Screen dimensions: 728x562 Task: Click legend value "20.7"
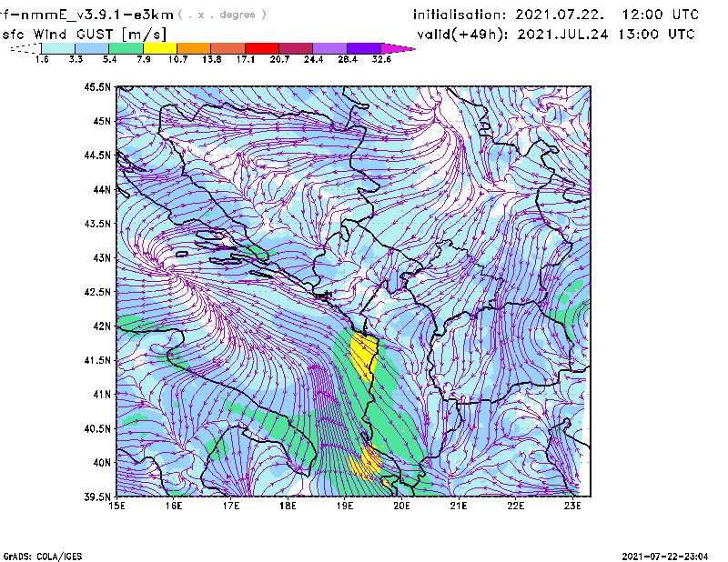[279, 59]
